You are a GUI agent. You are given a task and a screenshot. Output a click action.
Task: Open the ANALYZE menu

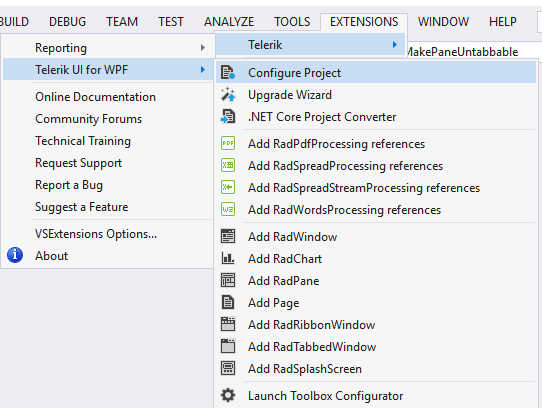click(x=229, y=22)
